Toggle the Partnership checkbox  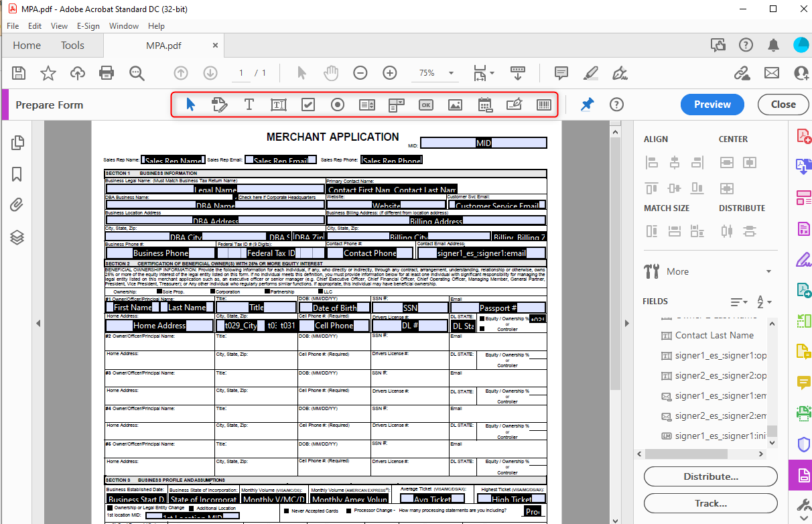[x=267, y=291]
